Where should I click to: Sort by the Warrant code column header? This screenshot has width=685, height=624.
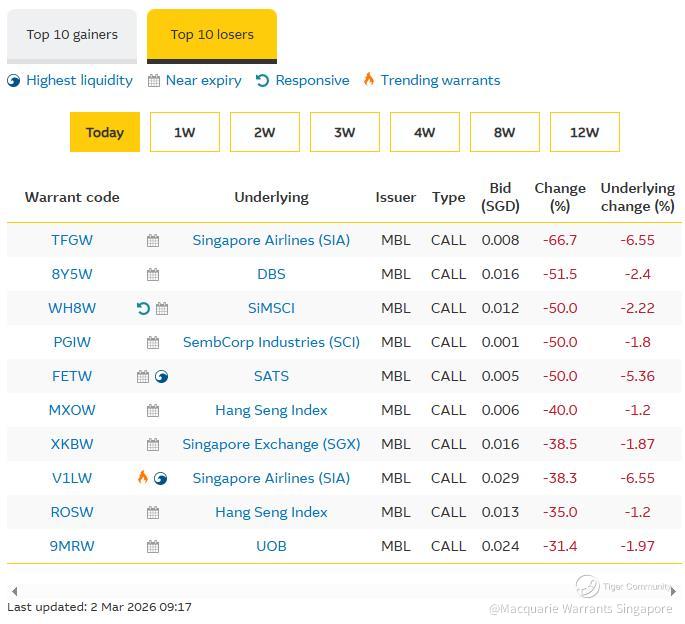(x=72, y=197)
